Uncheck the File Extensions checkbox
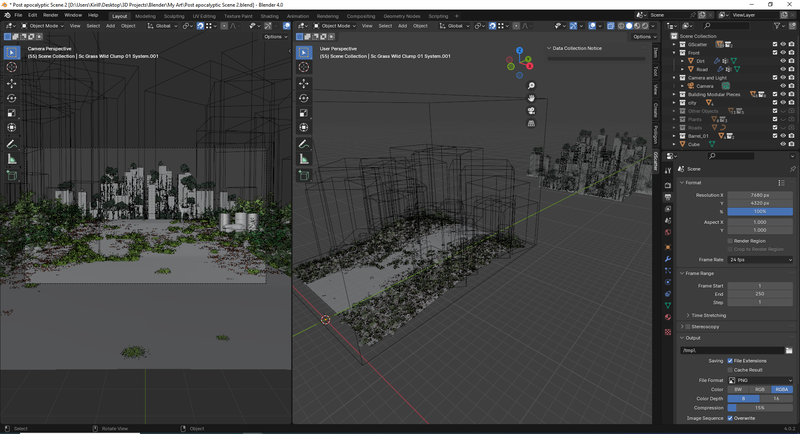 click(731, 361)
